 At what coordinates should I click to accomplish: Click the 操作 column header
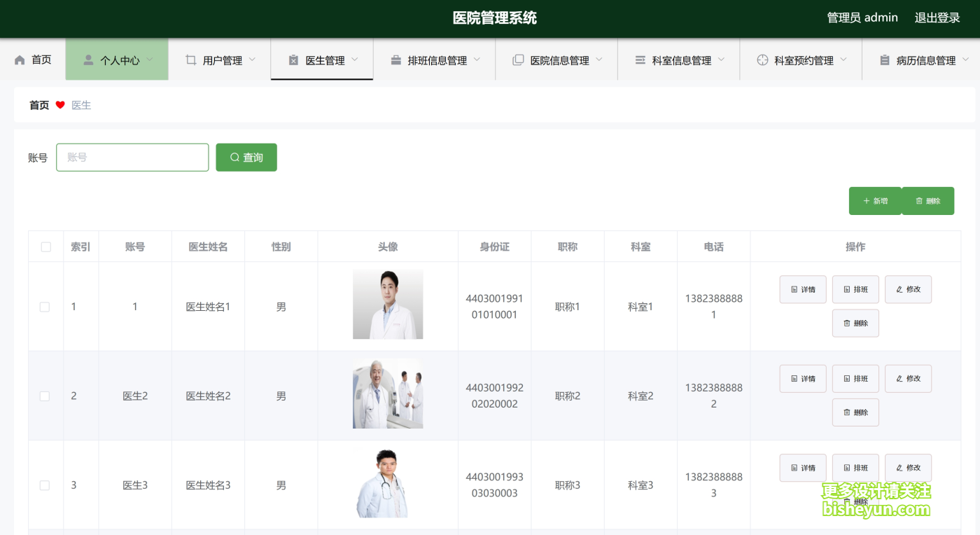pos(855,247)
